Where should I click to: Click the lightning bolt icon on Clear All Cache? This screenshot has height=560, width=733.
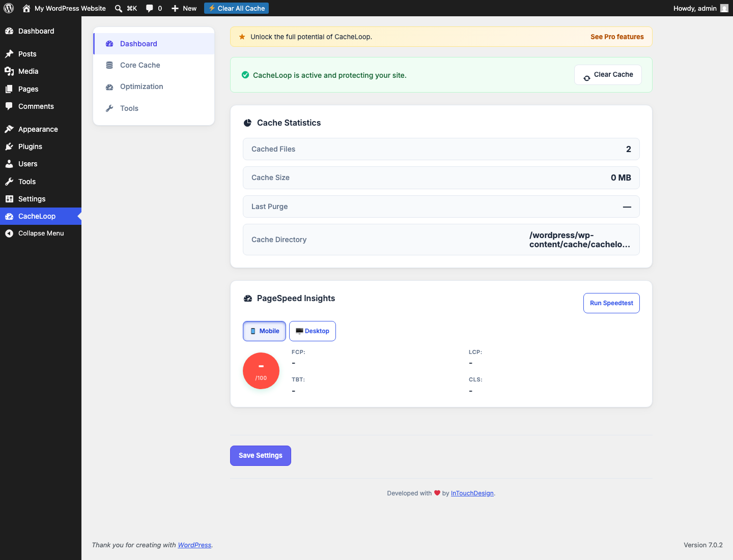tap(212, 8)
